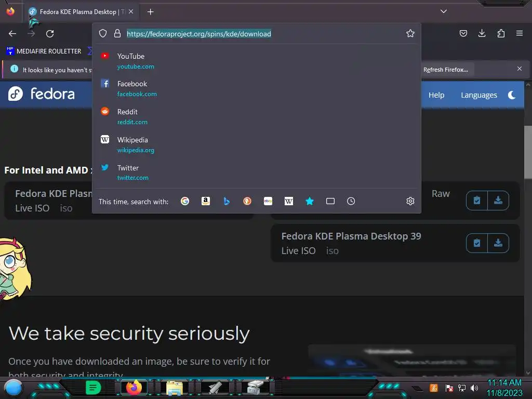532x399 pixels.
Task: Choose the Wikipedia suggestion
Action: coord(257,144)
